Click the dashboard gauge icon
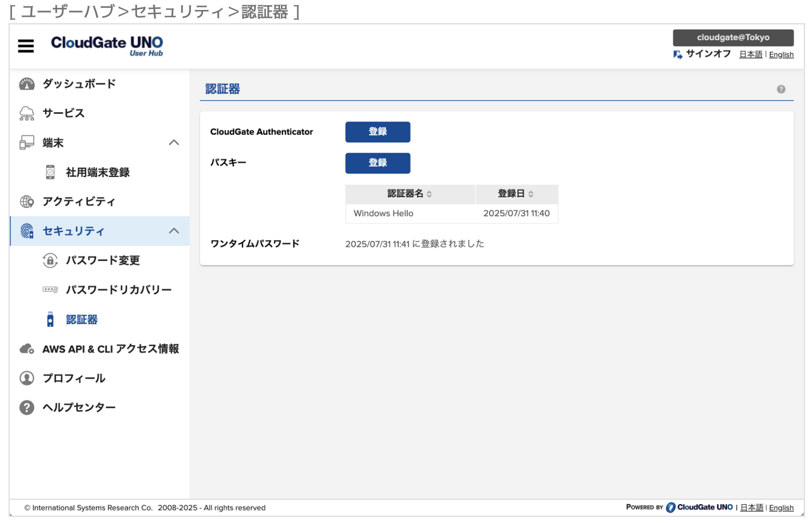The width and height of the screenshot is (812, 523). coord(27,84)
